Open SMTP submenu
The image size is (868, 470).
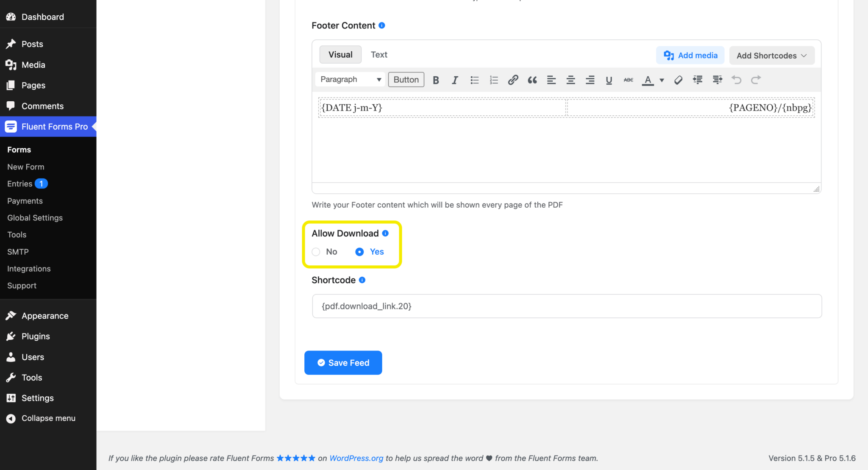click(18, 252)
